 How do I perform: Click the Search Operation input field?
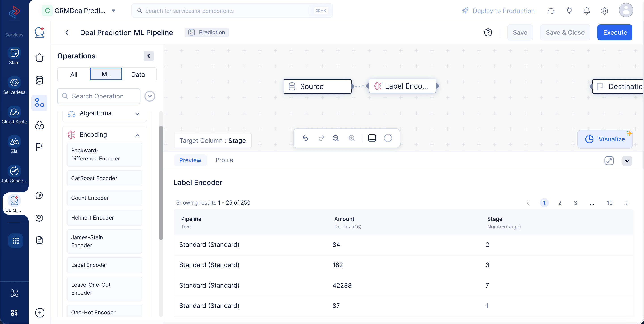(x=98, y=96)
